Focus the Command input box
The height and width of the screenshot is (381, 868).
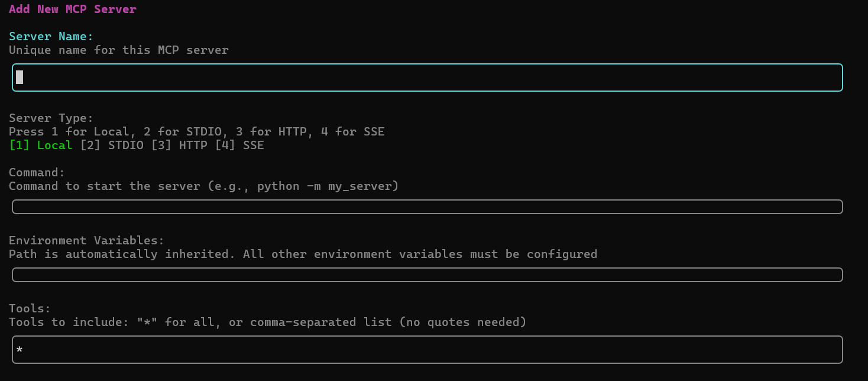427,207
